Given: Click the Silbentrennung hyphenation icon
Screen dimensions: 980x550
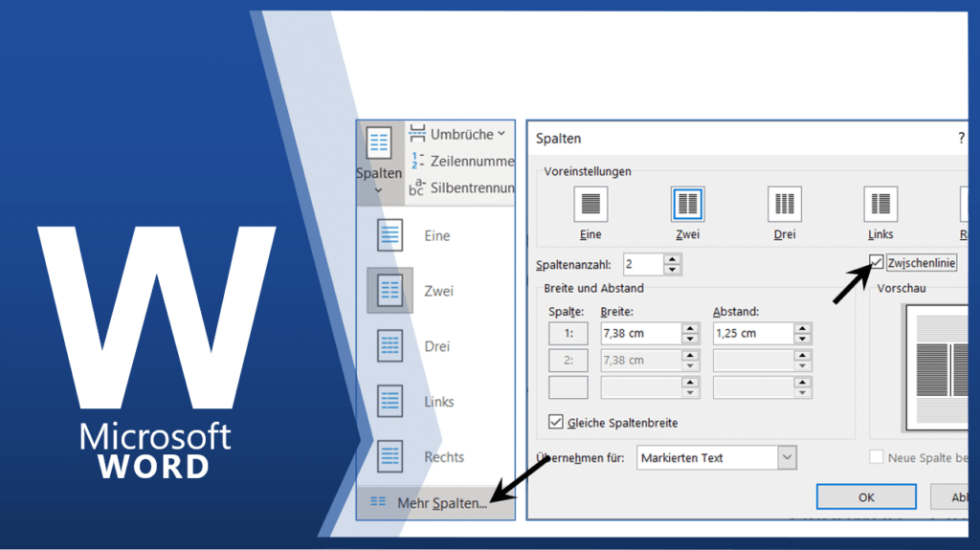Looking at the screenshot, I should point(416,187).
